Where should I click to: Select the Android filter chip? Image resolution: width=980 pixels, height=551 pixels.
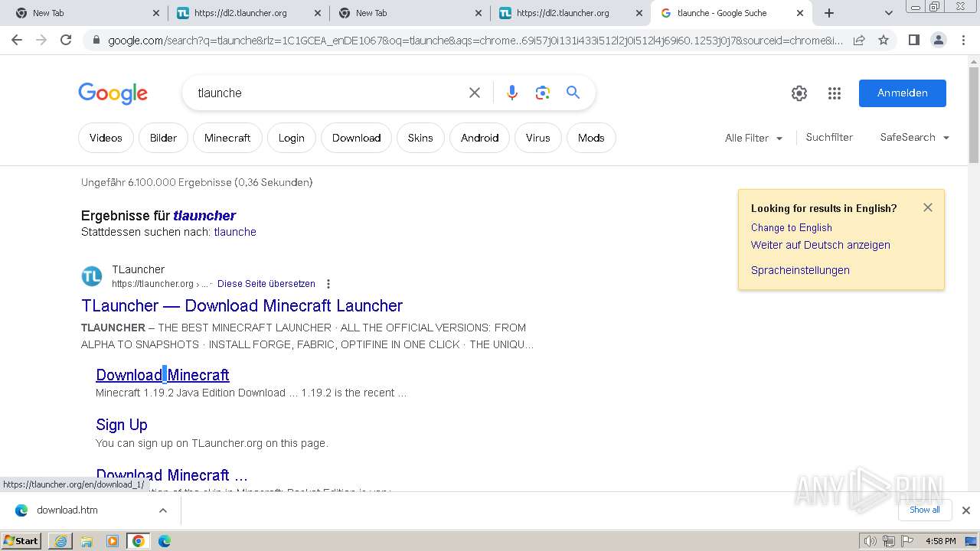(x=480, y=138)
